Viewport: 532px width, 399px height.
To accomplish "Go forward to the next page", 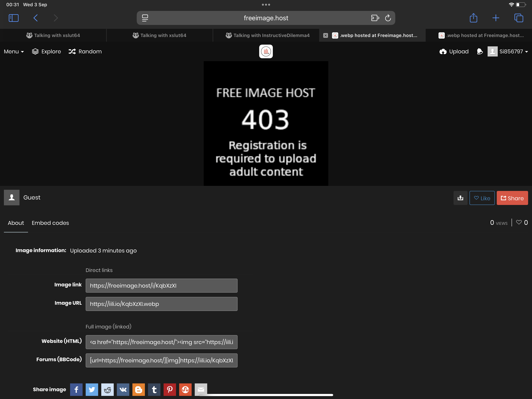I will (x=56, y=18).
